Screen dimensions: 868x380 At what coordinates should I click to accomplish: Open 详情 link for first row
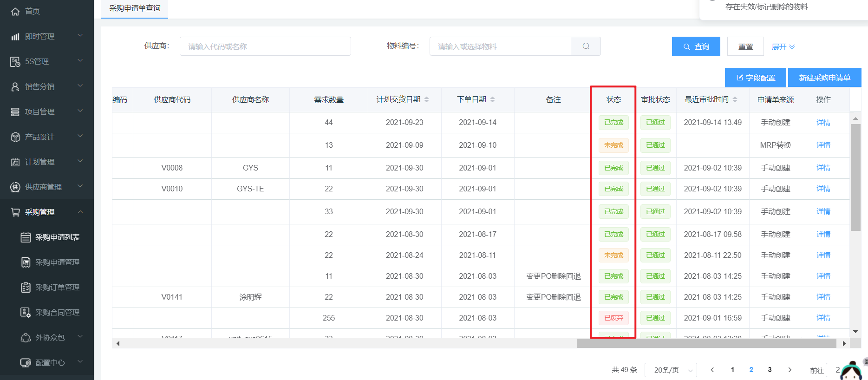[x=823, y=123]
